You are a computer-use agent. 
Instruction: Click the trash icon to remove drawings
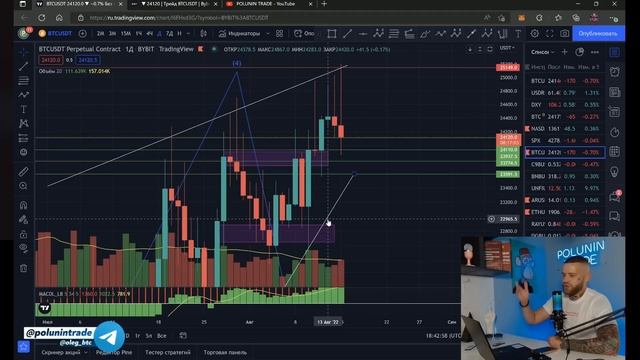[x=24, y=268]
